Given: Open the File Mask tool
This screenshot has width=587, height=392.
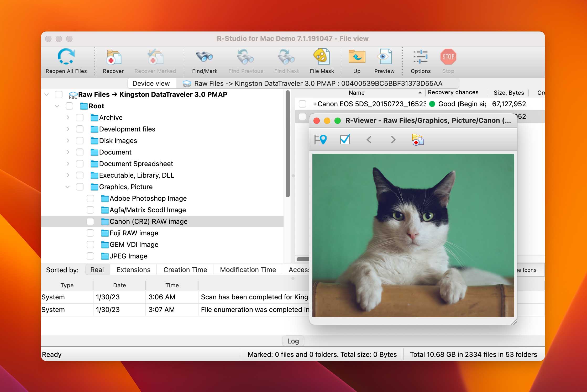Looking at the screenshot, I should (322, 56).
